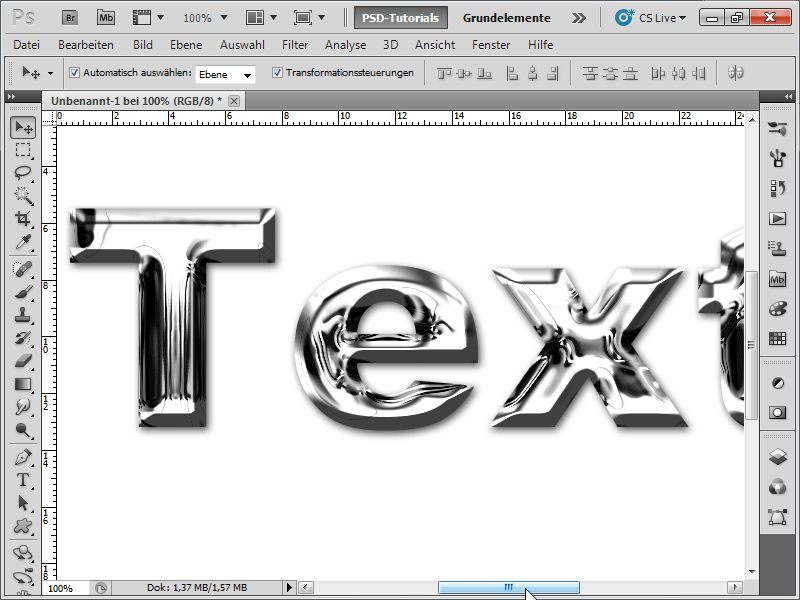Image resolution: width=800 pixels, height=600 pixels.
Task: Select the Path Selection tool
Action: (23, 503)
